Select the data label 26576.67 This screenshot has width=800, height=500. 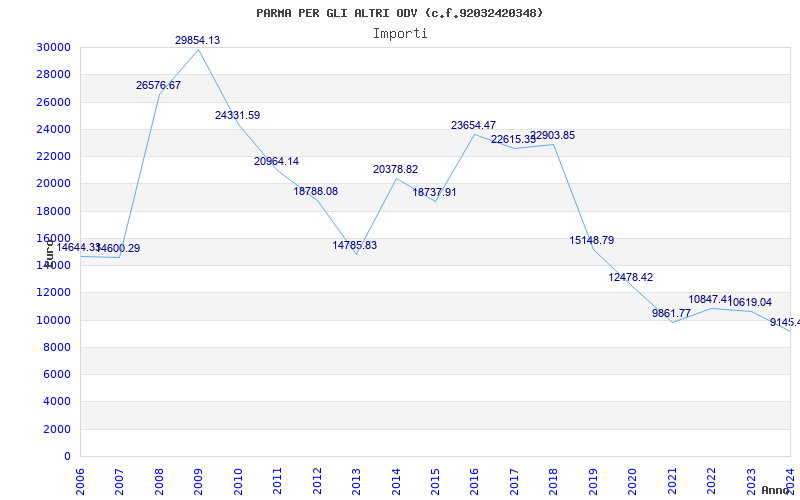click(x=158, y=85)
